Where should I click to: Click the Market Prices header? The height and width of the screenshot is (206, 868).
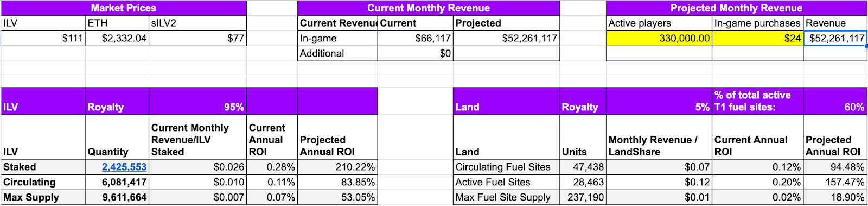(x=124, y=8)
